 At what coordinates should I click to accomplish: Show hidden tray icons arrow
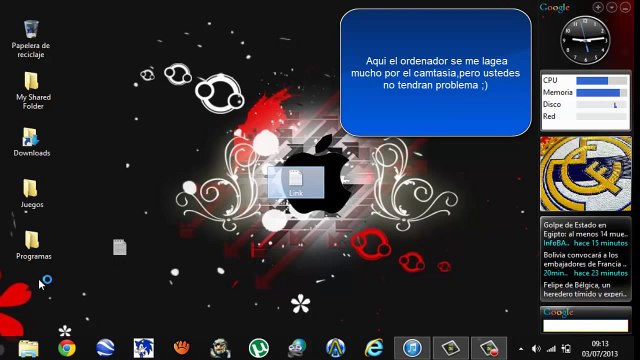[521, 349]
